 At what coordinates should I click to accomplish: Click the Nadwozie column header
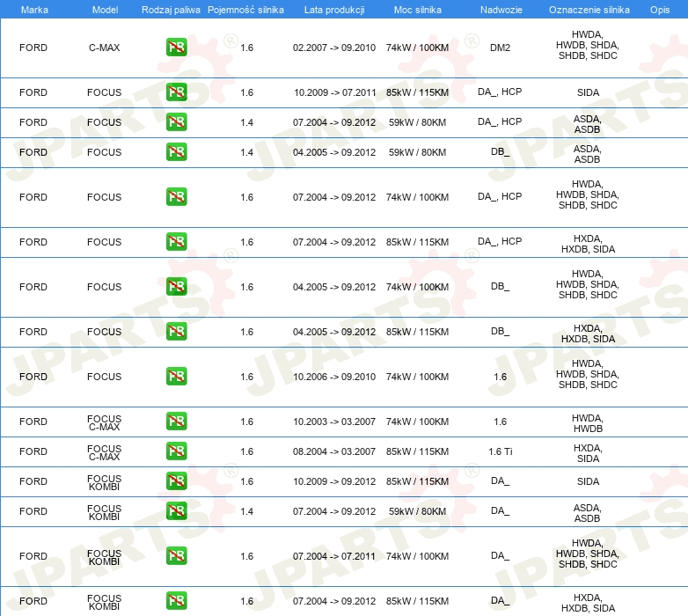click(x=500, y=9)
